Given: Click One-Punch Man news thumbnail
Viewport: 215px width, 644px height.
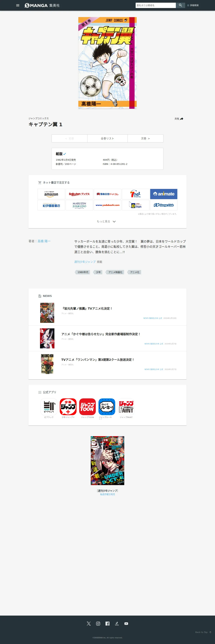Looking at the screenshot, I should coord(47,364).
